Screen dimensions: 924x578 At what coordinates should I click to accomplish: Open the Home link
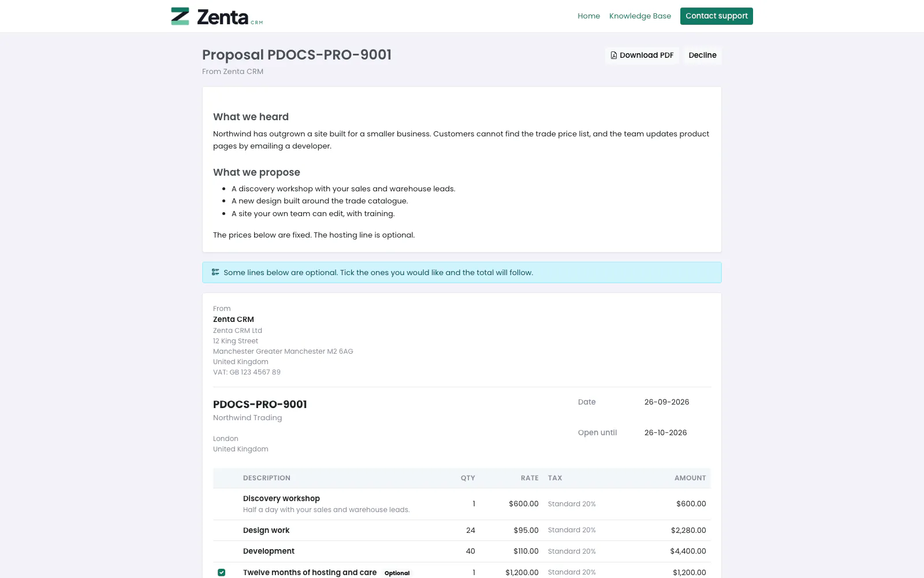(x=588, y=16)
